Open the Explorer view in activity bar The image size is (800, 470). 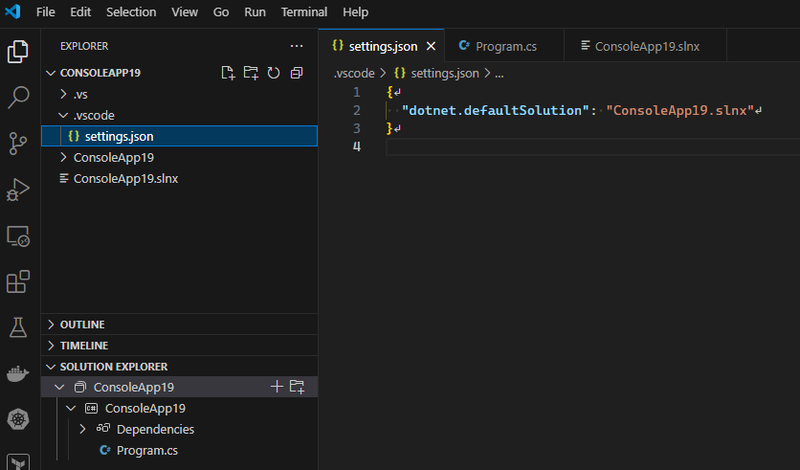tap(18, 52)
